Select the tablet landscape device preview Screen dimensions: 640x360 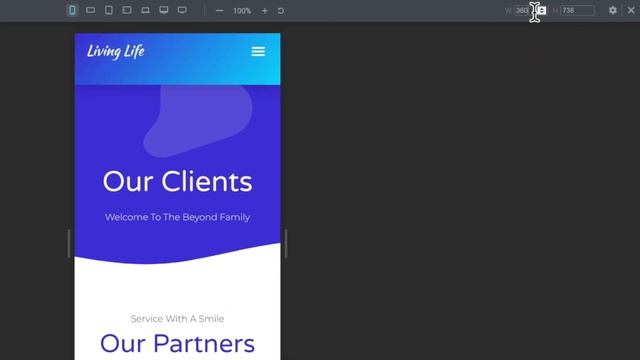pos(127,10)
